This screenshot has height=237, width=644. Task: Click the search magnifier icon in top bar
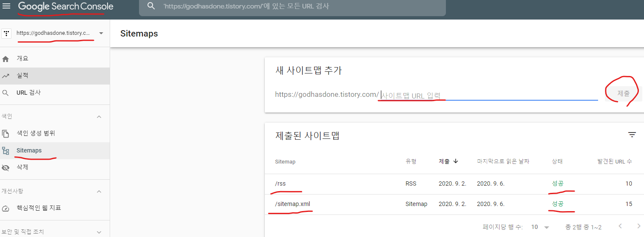point(151,6)
